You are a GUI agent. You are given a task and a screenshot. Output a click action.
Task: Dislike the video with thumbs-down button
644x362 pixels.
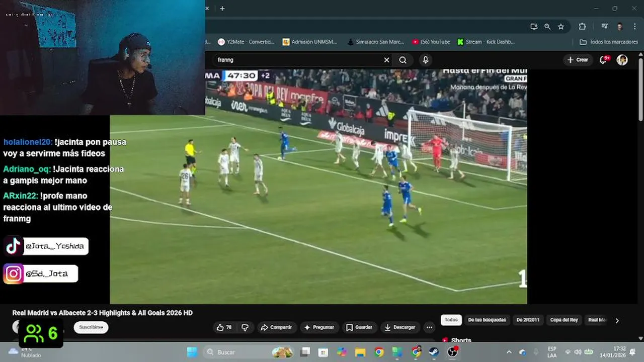245,327
